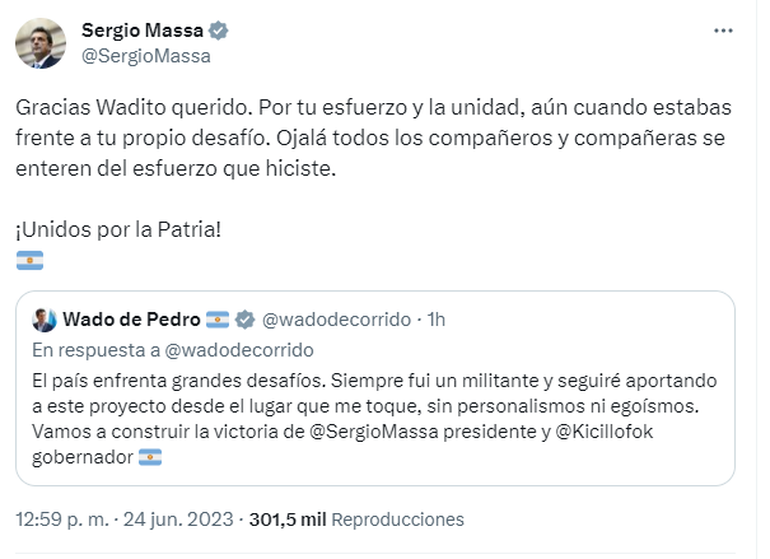The height and width of the screenshot is (559, 770).
Task: Click the @wadodecorrido handle beside the badge
Action: click(x=336, y=320)
